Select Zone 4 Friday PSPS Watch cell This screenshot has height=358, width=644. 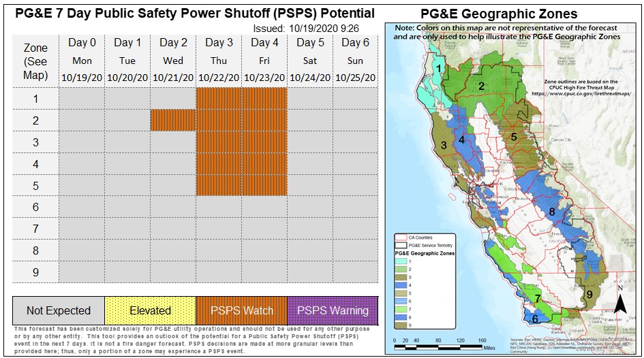(x=264, y=163)
